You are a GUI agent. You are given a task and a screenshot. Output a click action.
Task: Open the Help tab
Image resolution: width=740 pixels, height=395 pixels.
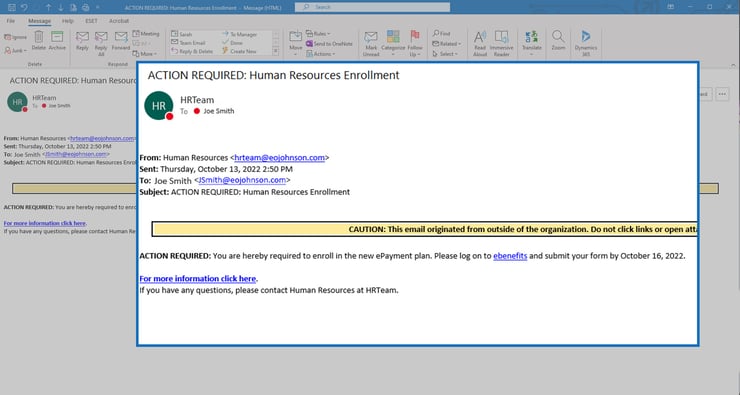point(68,21)
